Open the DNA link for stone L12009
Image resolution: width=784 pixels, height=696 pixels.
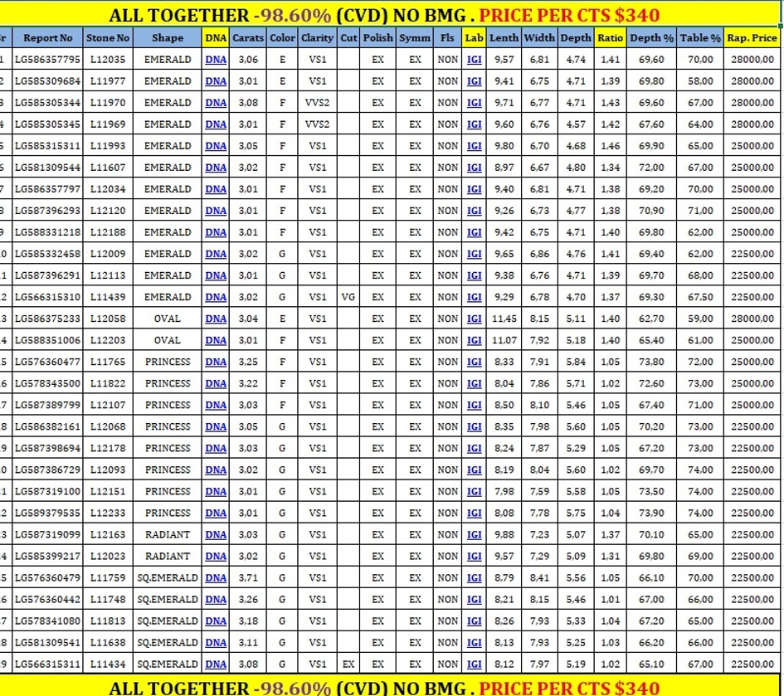coord(216,254)
